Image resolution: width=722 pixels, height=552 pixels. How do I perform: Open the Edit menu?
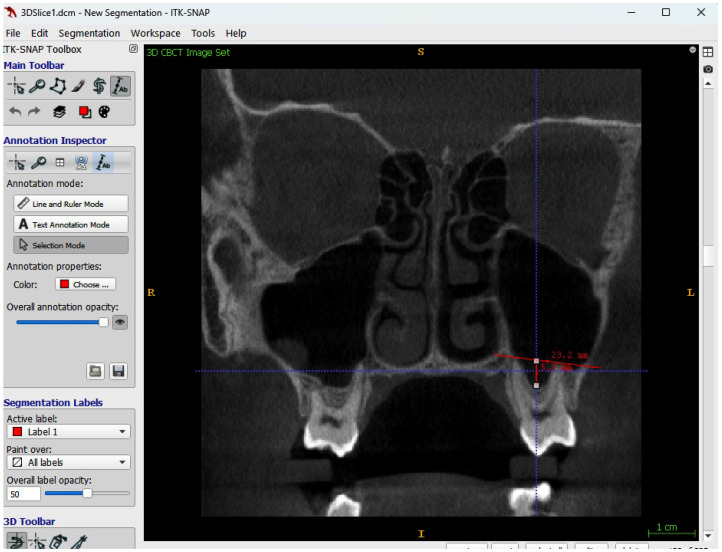(40, 33)
